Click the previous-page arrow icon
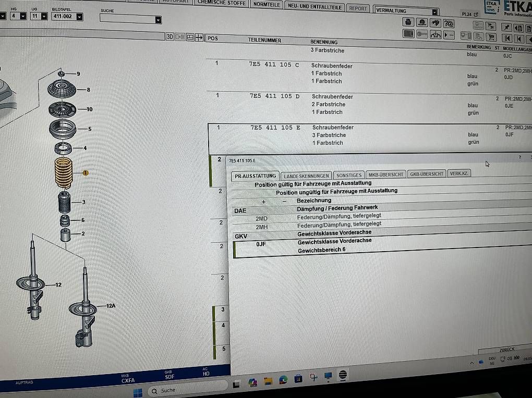The width and height of the screenshot is (532, 398). (519, 39)
